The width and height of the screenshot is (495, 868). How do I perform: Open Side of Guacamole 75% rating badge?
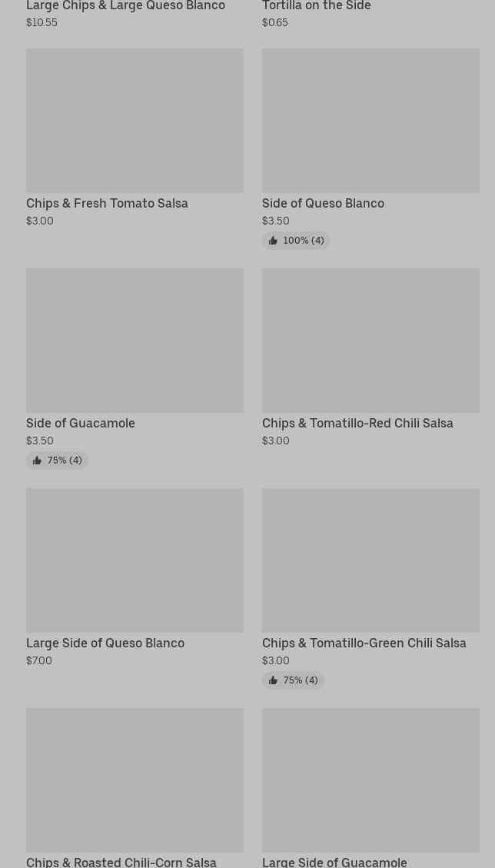pos(57,460)
